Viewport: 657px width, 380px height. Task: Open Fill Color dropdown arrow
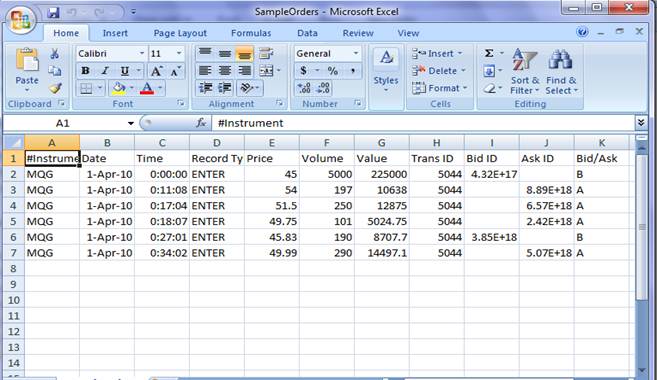[131, 88]
